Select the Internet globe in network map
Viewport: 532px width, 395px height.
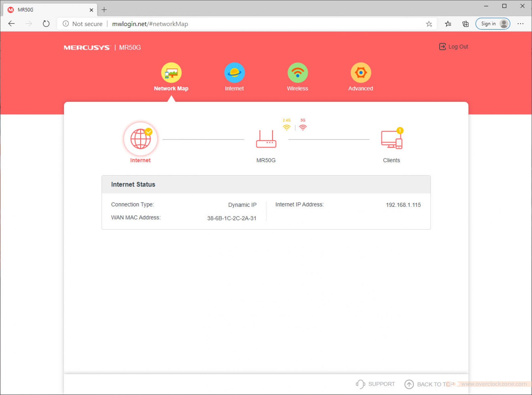(140, 139)
